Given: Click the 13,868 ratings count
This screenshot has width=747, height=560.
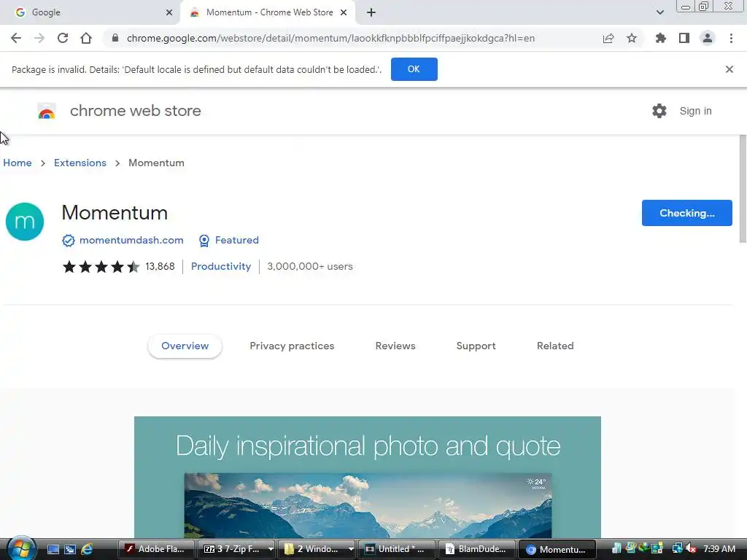Looking at the screenshot, I should tap(160, 266).
